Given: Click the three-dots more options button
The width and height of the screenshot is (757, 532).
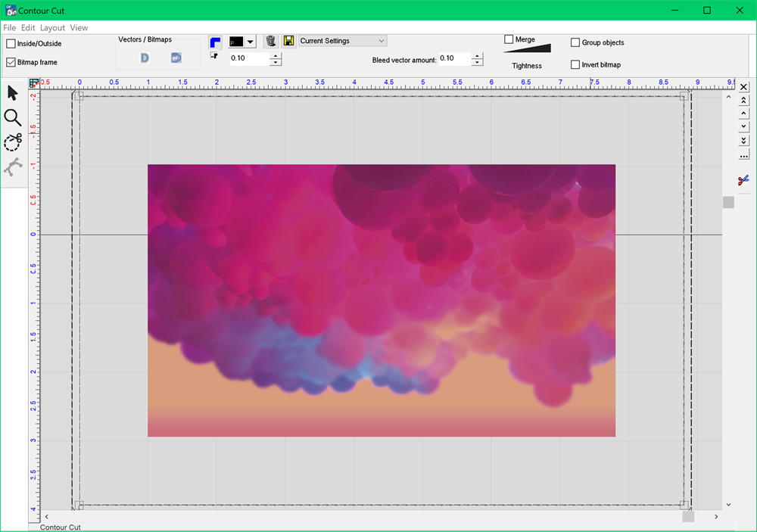Looking at the screenshot, I should pos(743,156).
